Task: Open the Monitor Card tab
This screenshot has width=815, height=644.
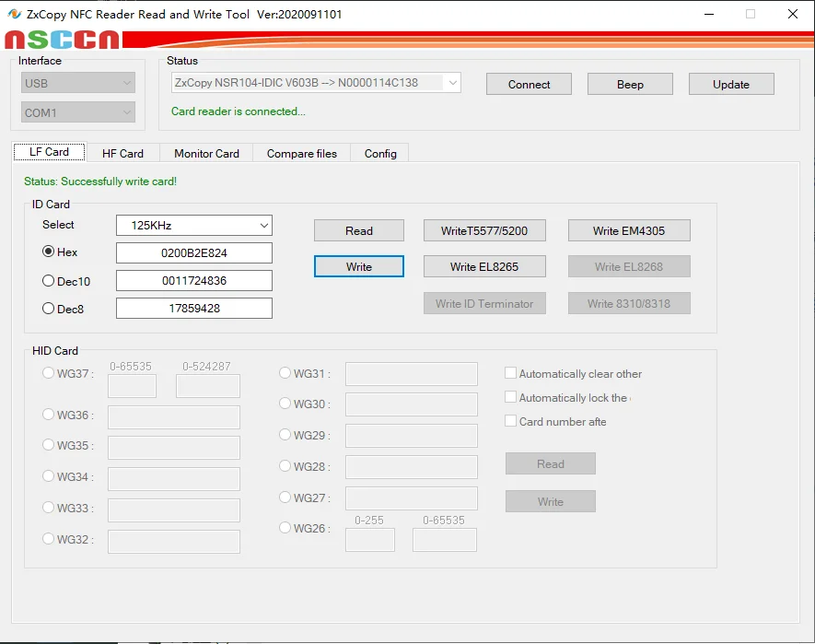Action: coord(206,153)
